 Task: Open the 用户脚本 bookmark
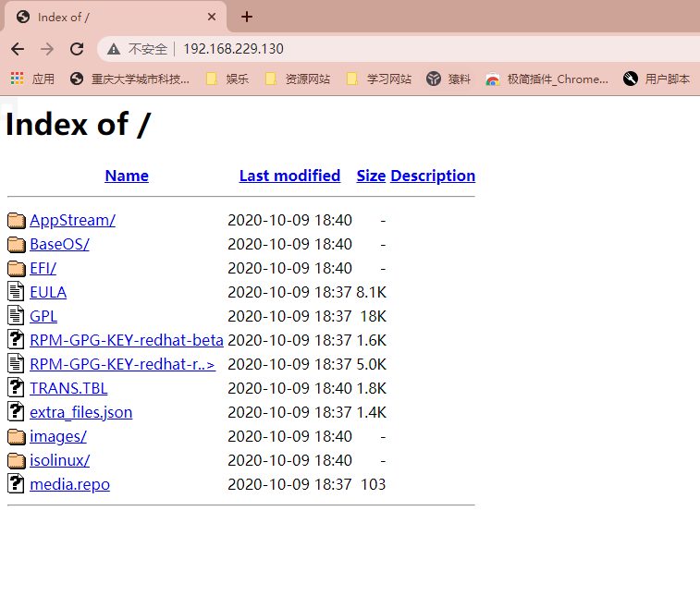pyautogui.click(x=657, y=79)
